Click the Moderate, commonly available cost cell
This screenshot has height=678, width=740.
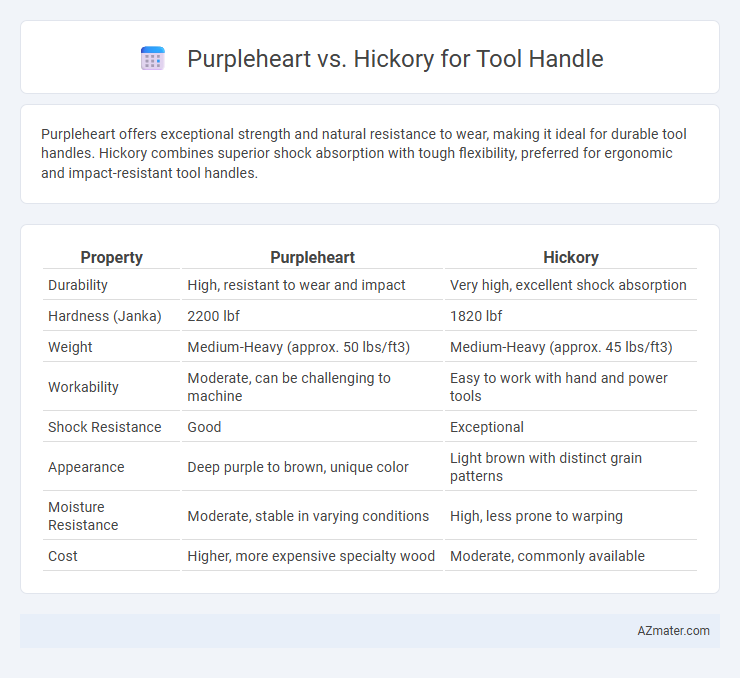coord(547,556)
